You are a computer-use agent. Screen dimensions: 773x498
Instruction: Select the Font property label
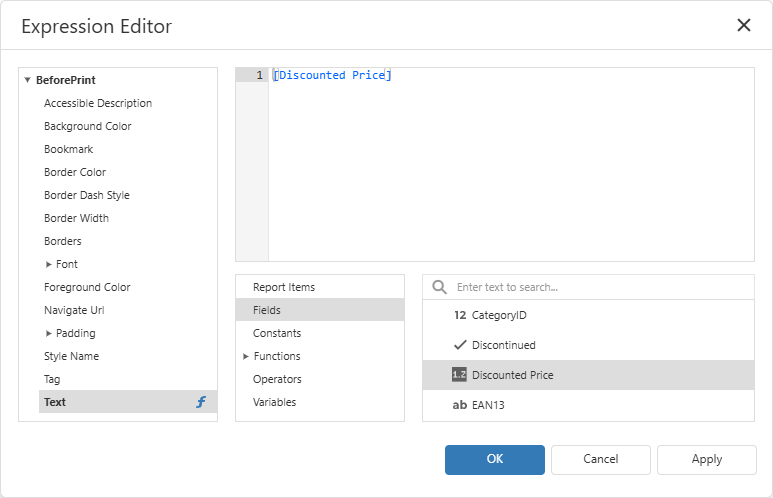[x=67, y=264]
